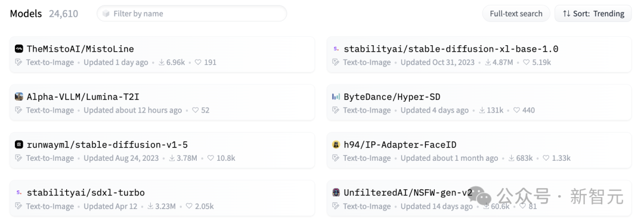The image size is (644, 222).
Task: Click 'Updated Oct 31, 2023' text
Action: coord(438,62)
